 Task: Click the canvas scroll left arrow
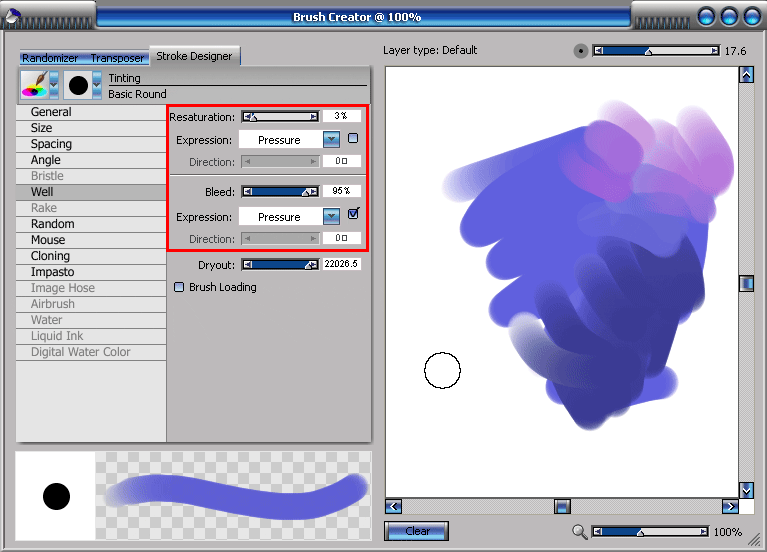click(x=393, y=506)
